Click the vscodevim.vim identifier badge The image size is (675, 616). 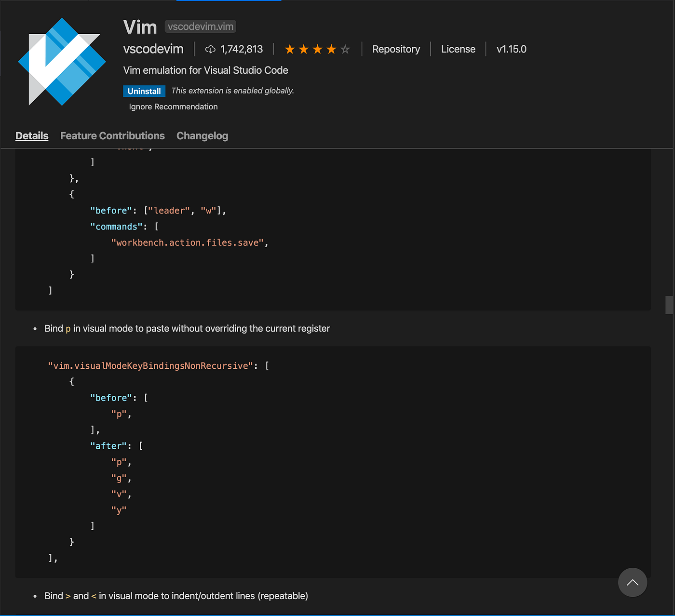pos(200,27)
